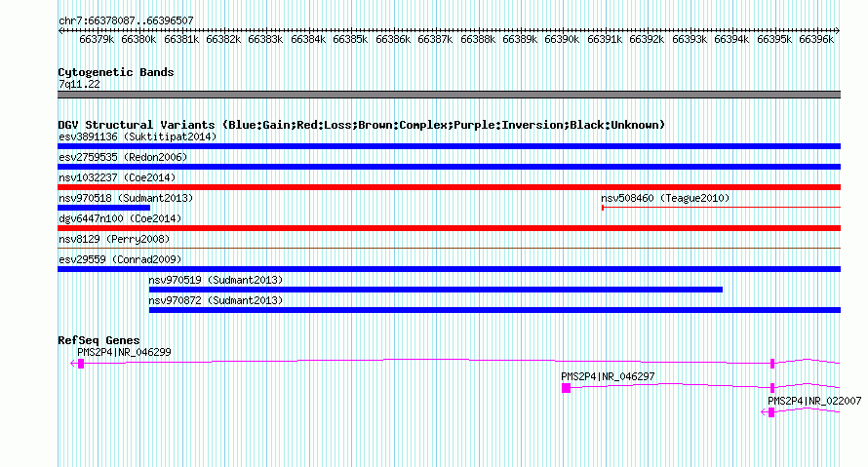This screenshot has width=868, height=467.
Task: Click nsv508460 (Teague2010) variant label
Action: [665, 198]
